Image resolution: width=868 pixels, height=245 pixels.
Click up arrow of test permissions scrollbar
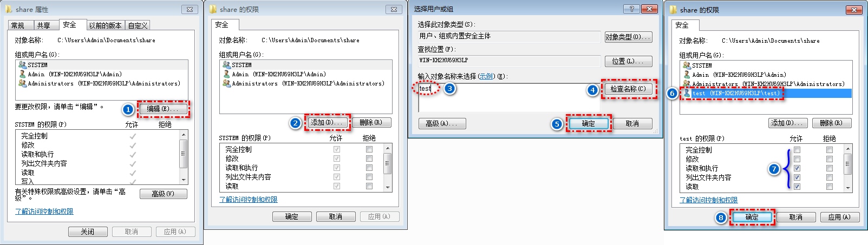click(x=848, y=149)
